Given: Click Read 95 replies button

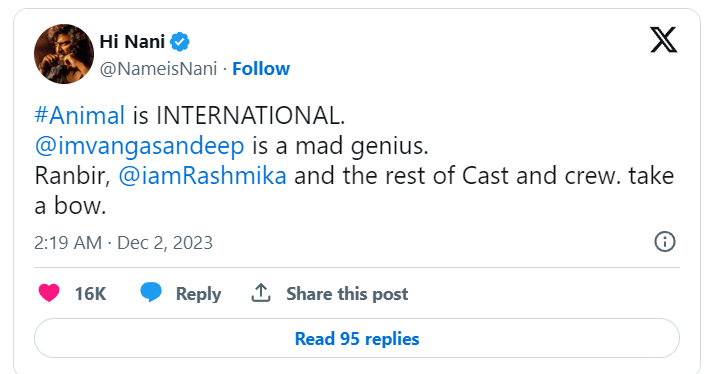Looking at the screenshot, I should 357,338.
